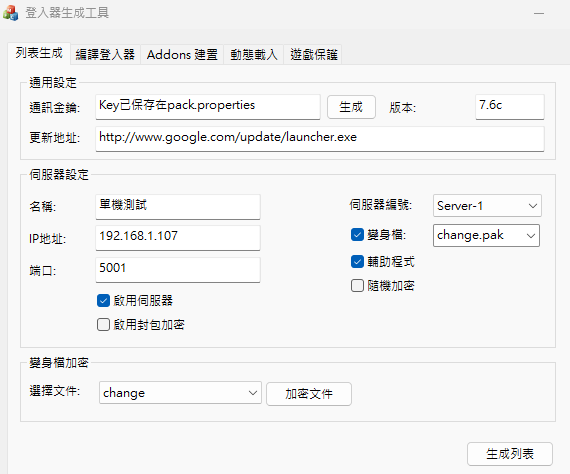Click the 選擇文件: label
This screenshot has width=570, height=474.
click(x=55, y=391)
